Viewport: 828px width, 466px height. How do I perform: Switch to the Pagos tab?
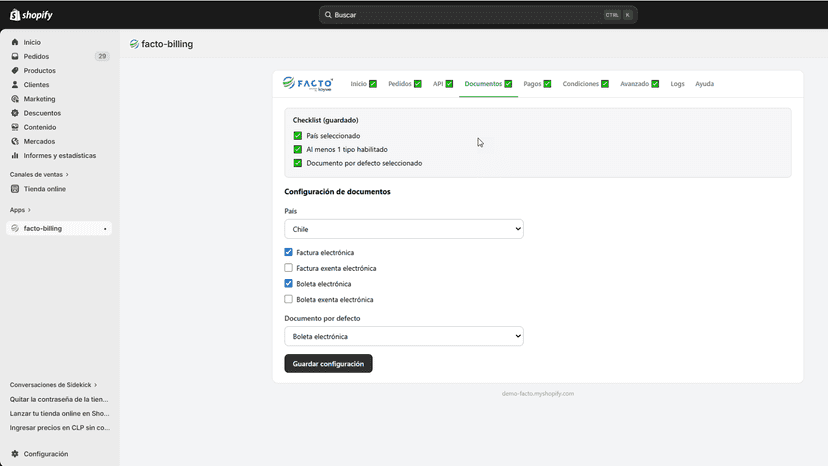click(x=537, y=84)
